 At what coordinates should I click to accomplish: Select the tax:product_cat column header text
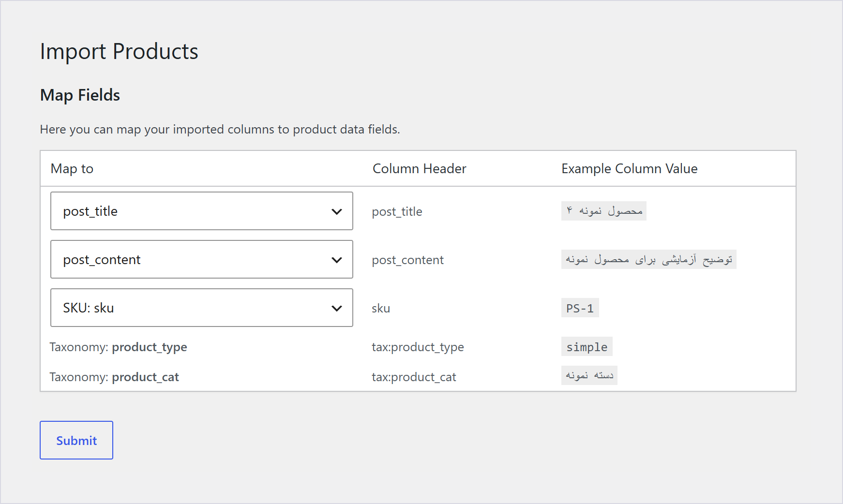point(414,377)
